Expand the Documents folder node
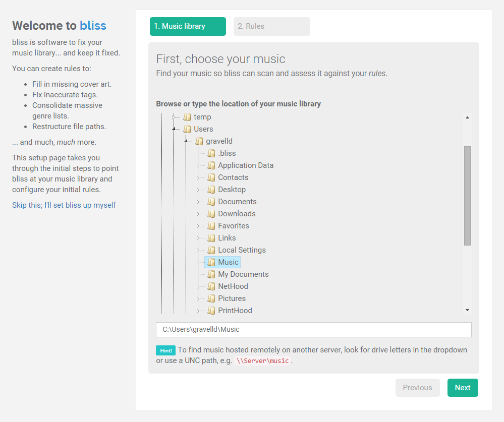Image resolution: width=504 pixels, height=422 pixels. coord(198,202)
